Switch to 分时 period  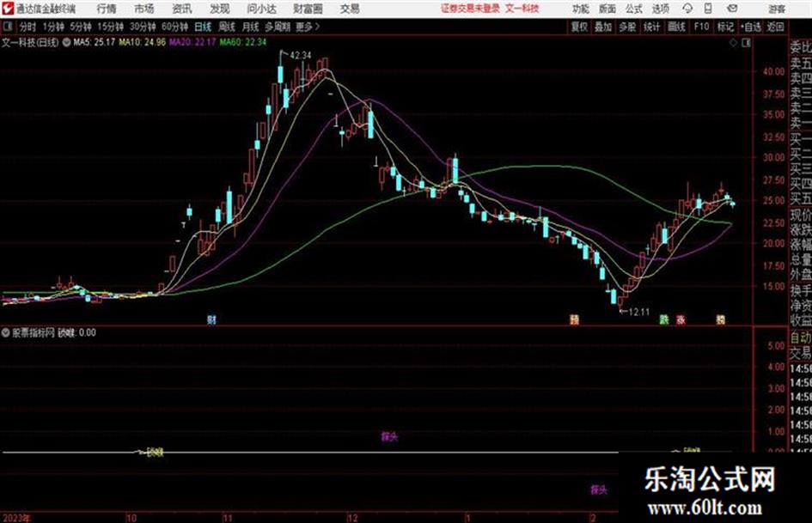(27, 27)
